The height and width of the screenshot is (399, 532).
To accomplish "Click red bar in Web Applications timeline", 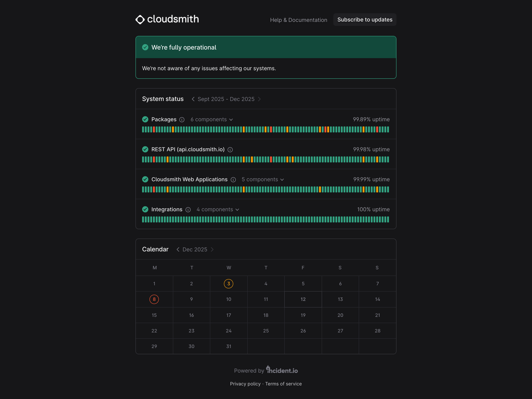I will click(154, 189).
